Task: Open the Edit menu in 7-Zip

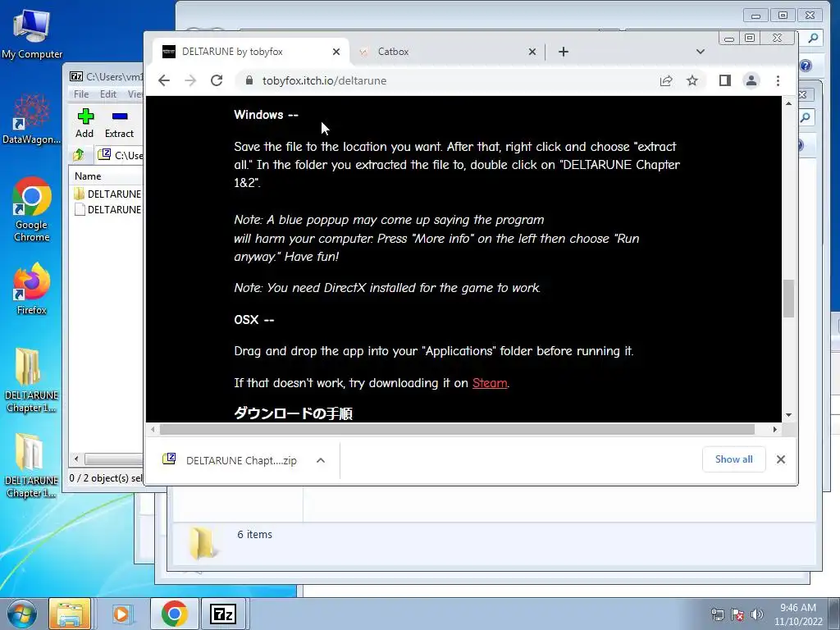Action: tap(108, 94)
